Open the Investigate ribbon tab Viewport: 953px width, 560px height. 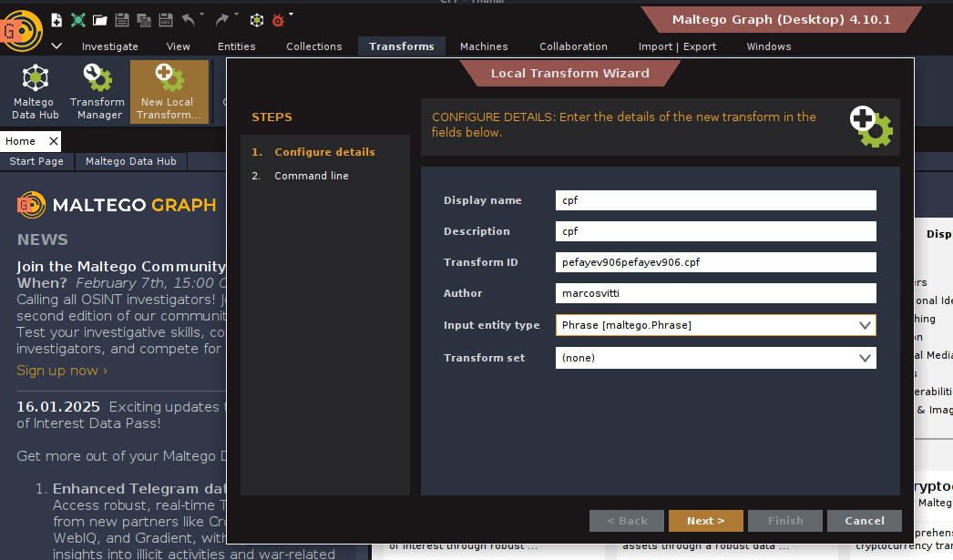(109, 46)
